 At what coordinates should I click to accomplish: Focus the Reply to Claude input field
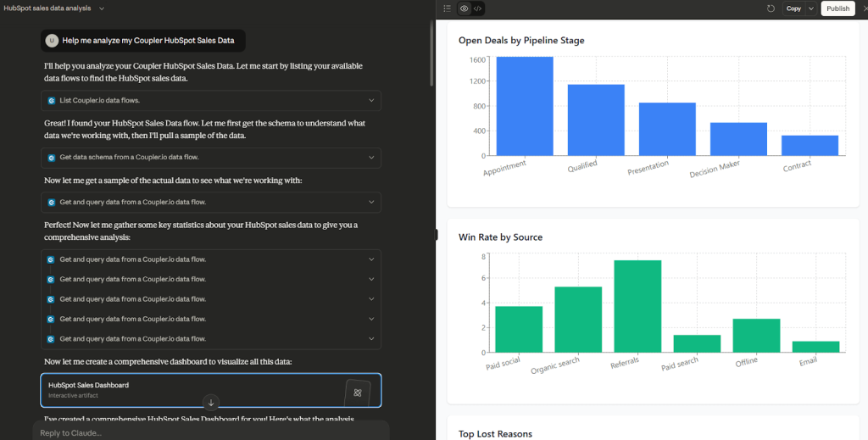[211, 433]
